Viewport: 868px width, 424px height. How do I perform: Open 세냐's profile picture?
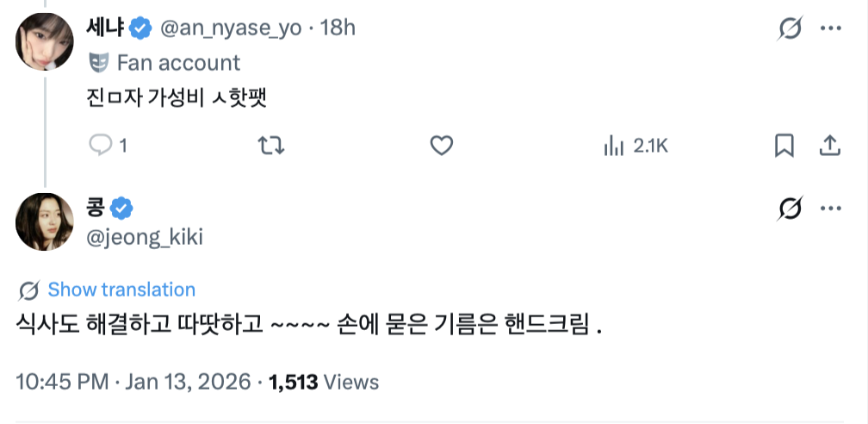(x=44, y=41)
